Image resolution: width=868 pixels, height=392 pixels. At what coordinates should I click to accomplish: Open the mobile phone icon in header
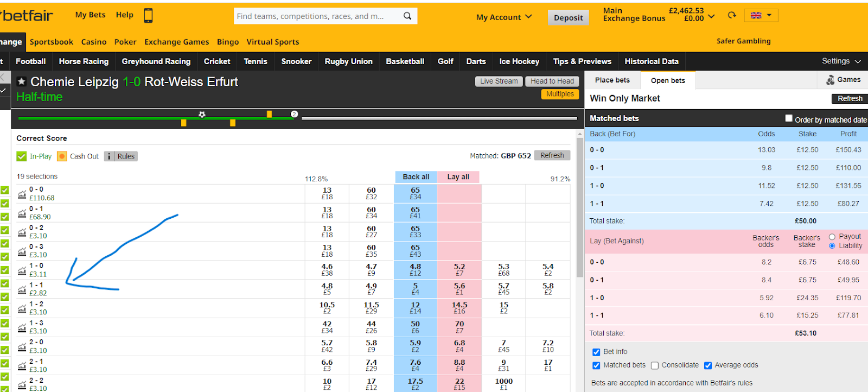coord(148,15)
